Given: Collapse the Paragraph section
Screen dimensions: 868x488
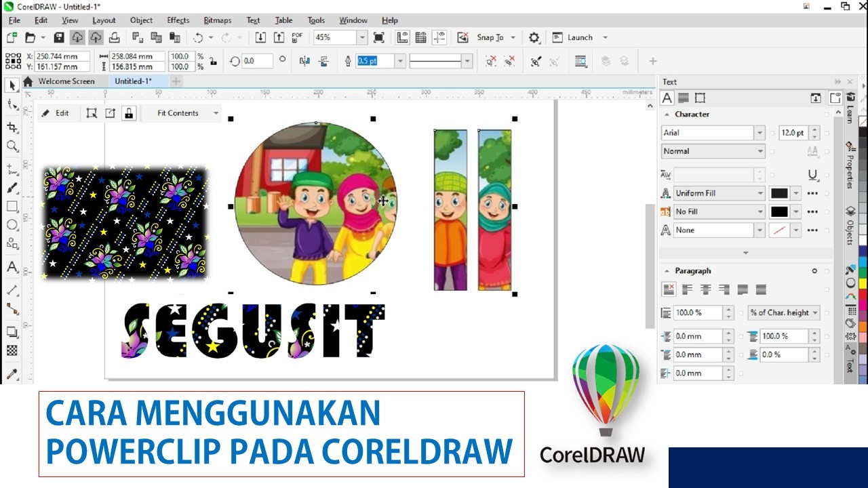Looking at the screenshot, I should pos(666,271).
